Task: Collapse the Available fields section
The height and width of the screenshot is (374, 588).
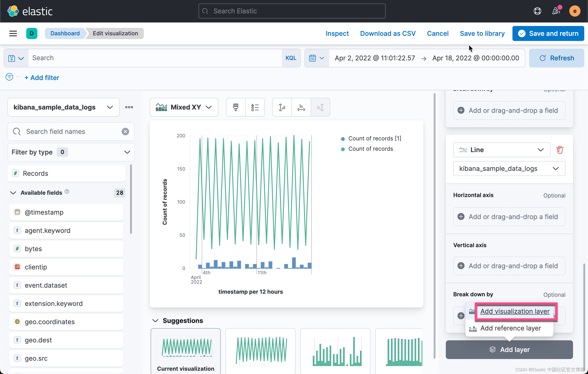Action: pyautogui.click(x=13, y=193)
